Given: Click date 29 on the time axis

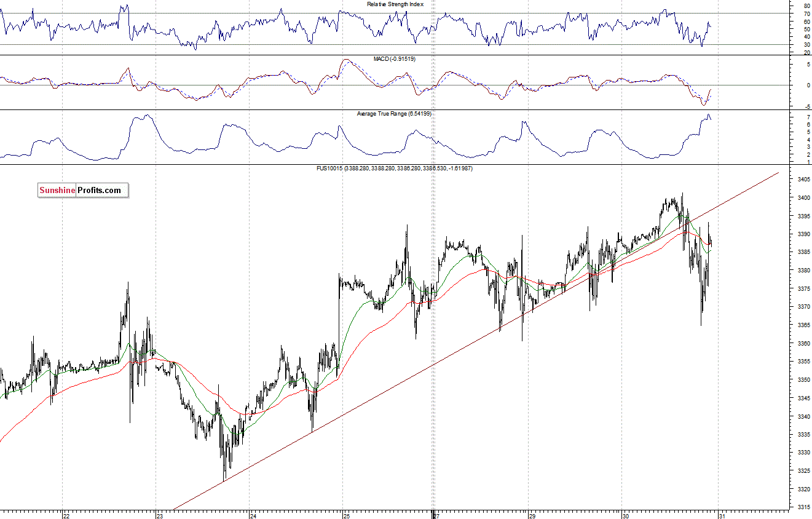Looking at the screenshot, I should 533,516.
